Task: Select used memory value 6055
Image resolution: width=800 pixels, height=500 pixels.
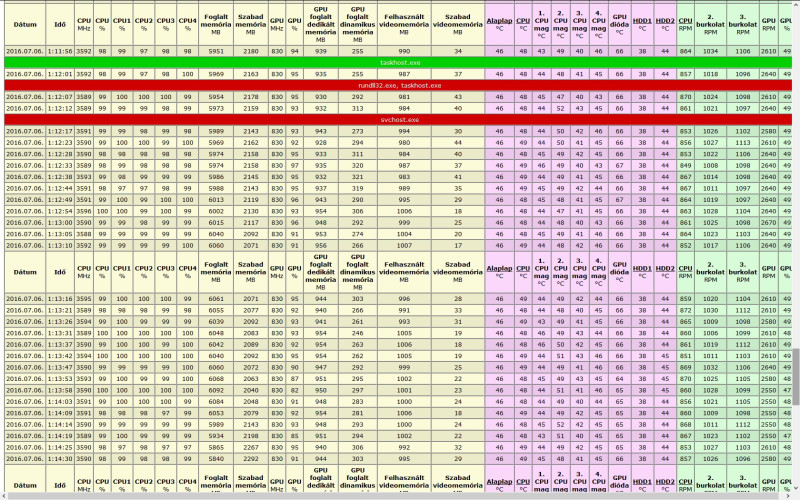Action: click(x=216, y=310)
